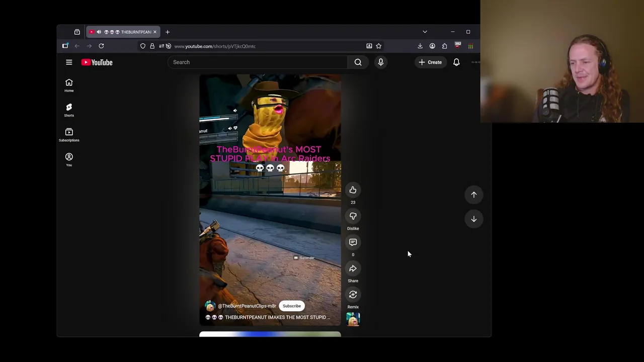
Task: Open the tab container icon left of tabs
Action: (77, 32)
